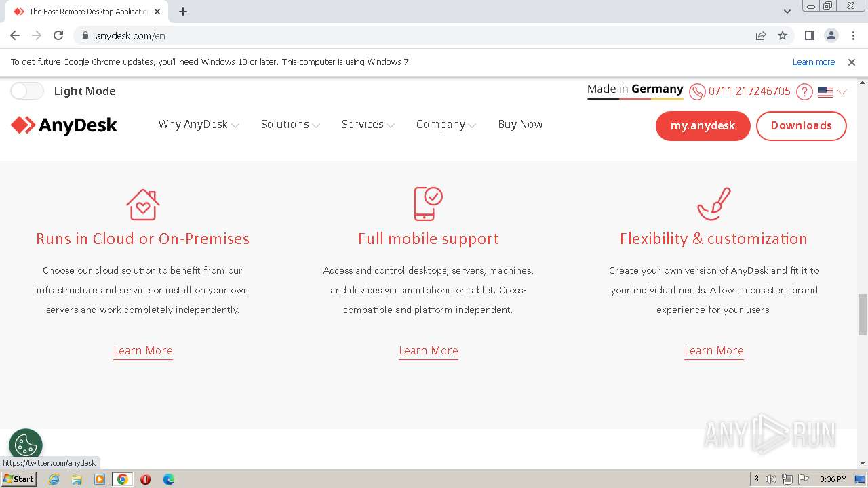868x488 pixels.
Task: Reload the current page
Action: [58, 35]
